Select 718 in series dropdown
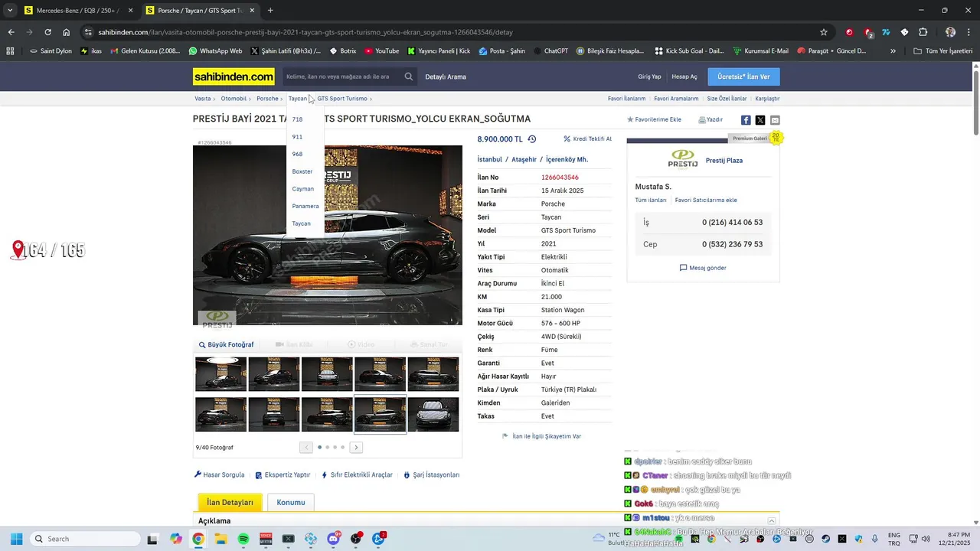The width and height of the screenshot is (980, 551). (297, 119)
